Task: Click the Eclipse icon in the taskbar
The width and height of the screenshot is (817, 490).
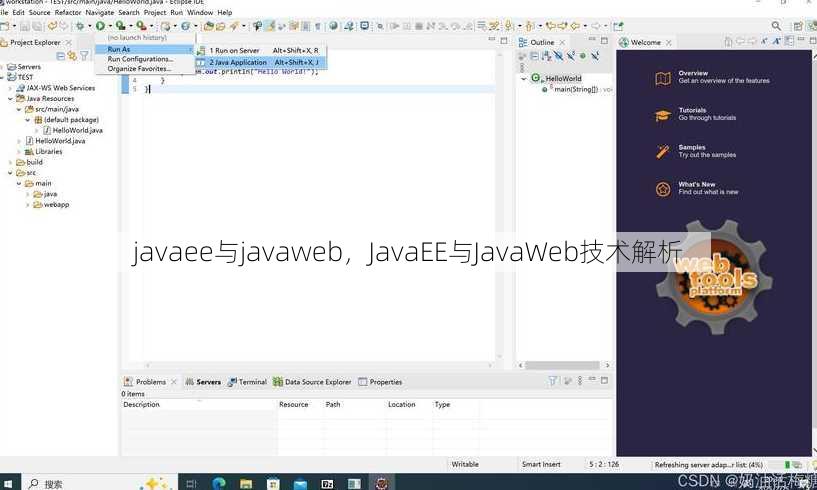Action: (381, 483)
